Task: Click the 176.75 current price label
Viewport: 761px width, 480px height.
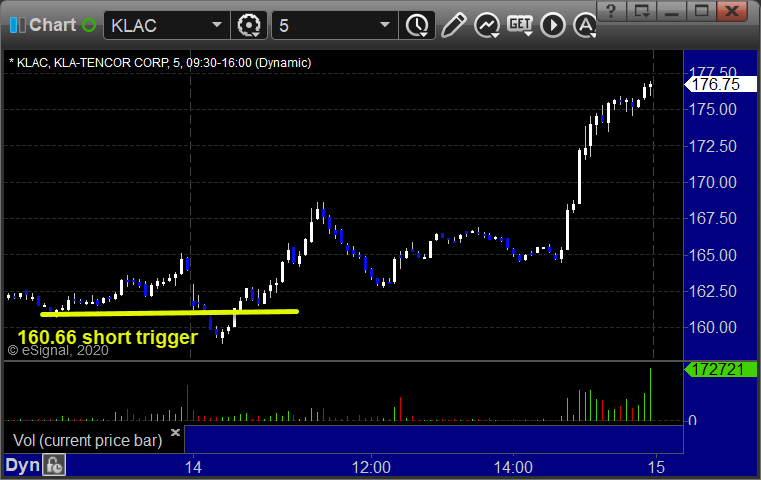Action: point(720,84)
